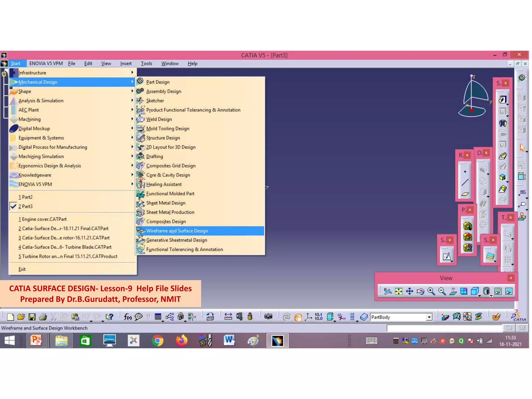Click the Formula f(x) icon
The image size is (532, 399).
pyautogui.click(x=128, y=317)
